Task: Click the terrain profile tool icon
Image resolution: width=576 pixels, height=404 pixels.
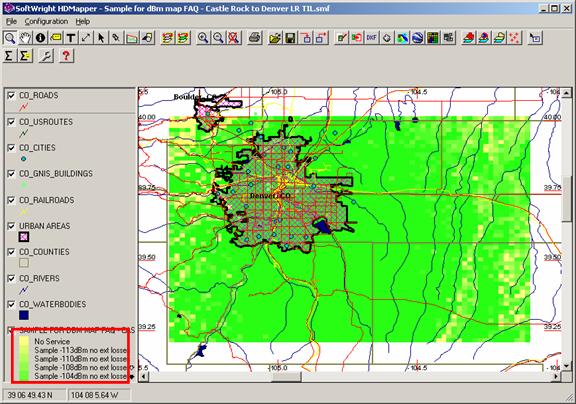Action: [x=132, y=38]
